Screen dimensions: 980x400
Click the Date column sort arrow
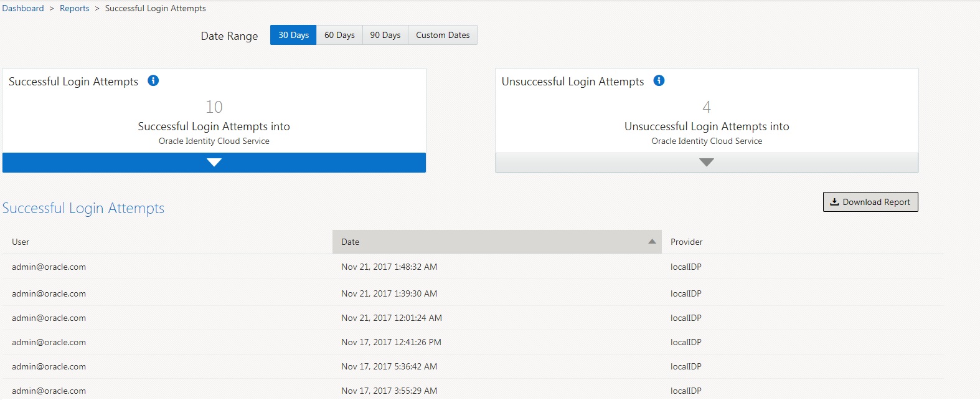pyautogui.click(x=652, y=242)
